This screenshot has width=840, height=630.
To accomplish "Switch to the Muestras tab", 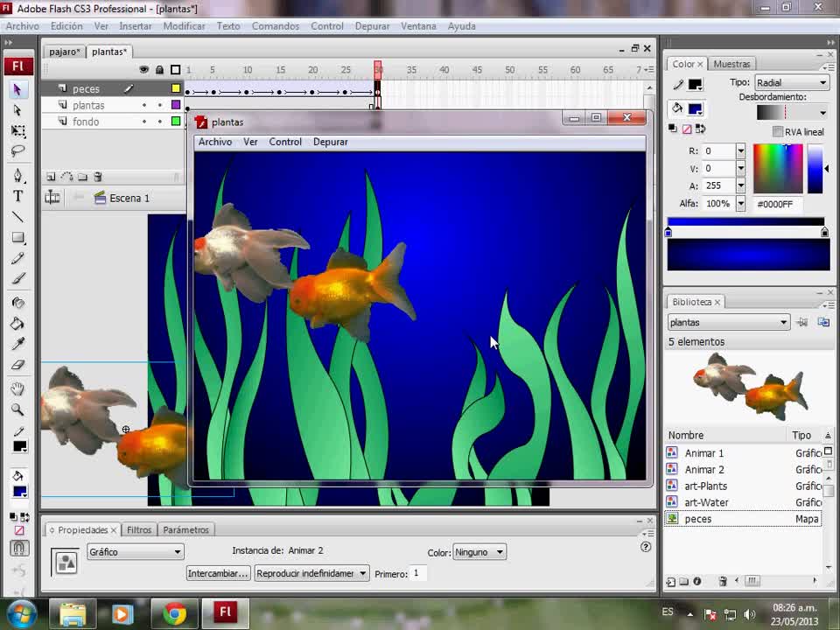I will pyautogui.click(x=731, y=64).
